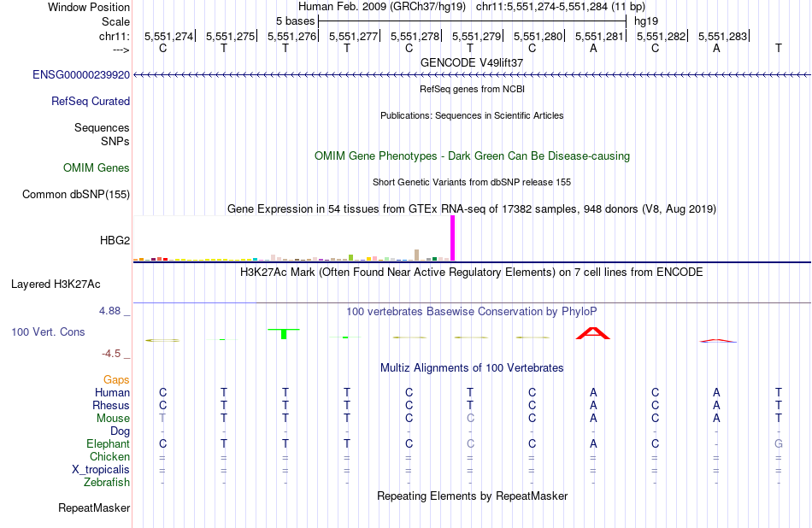
Task: Open Layered H3K27Ac track label
Action: pyautogui.click(x=56, y=285)
